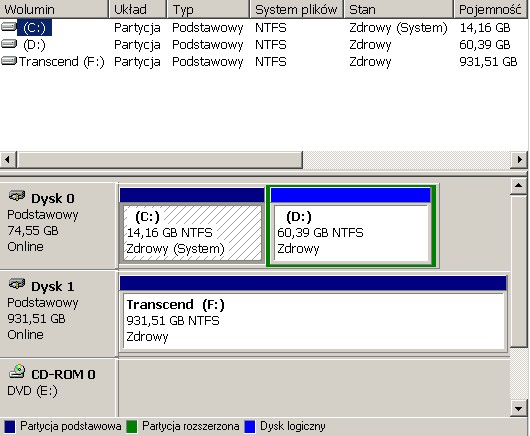Sort by the Układ column header
The width and height of the screenshot is (530, 436).
pos(138,9)
